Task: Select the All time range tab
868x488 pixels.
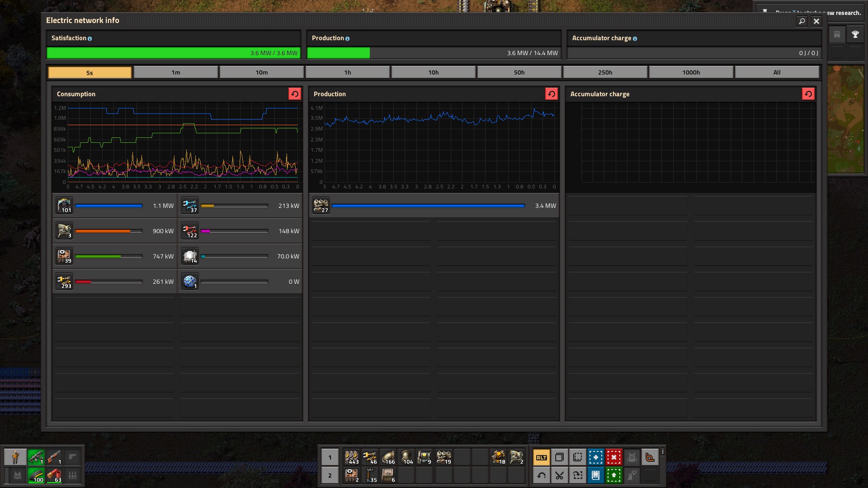Action: (x=776, y=72)
